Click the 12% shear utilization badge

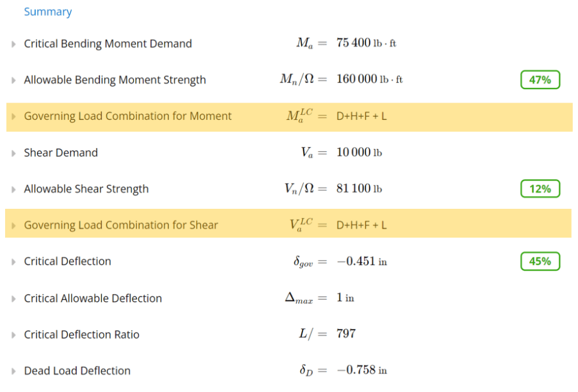(x=540, y=188)
